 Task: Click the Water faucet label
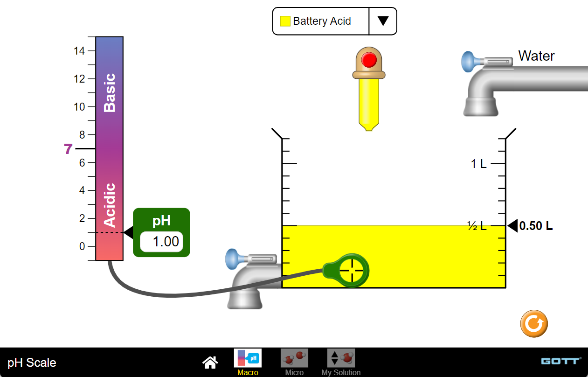coord(536,56)
